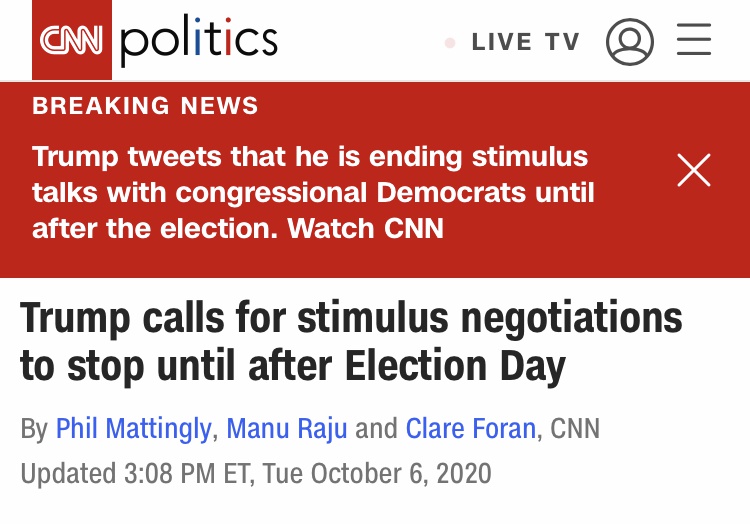Open author Clare Foran's profile

[x=471, y=428]
